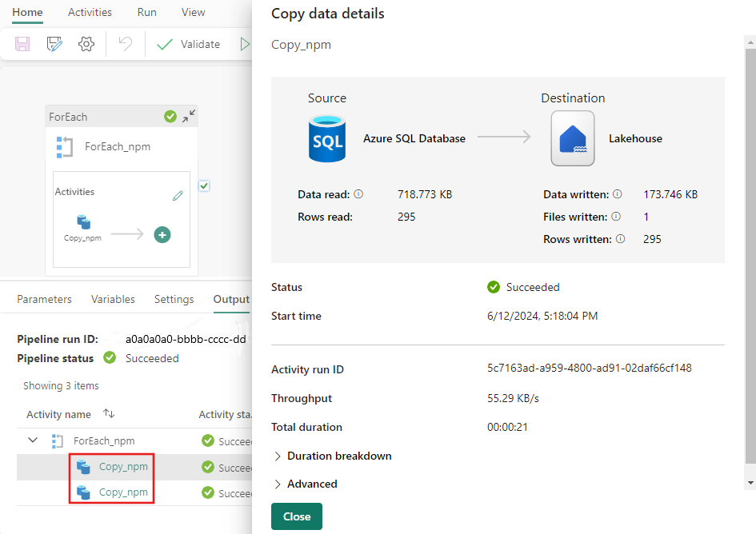The height and width of the screenshot is (534, 756).
Task: Click the Validate button
Action: pos(188,44)
